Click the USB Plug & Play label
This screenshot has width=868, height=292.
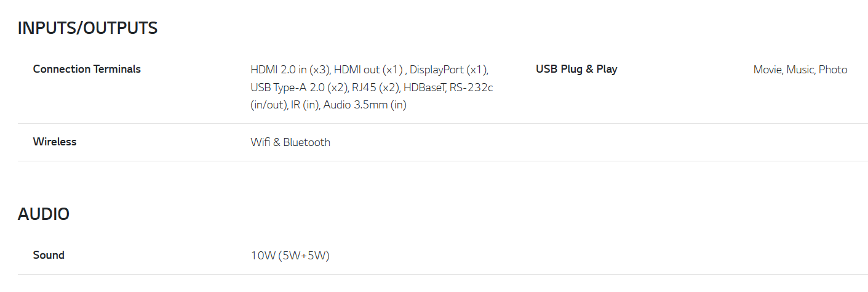tap(576, 69)
